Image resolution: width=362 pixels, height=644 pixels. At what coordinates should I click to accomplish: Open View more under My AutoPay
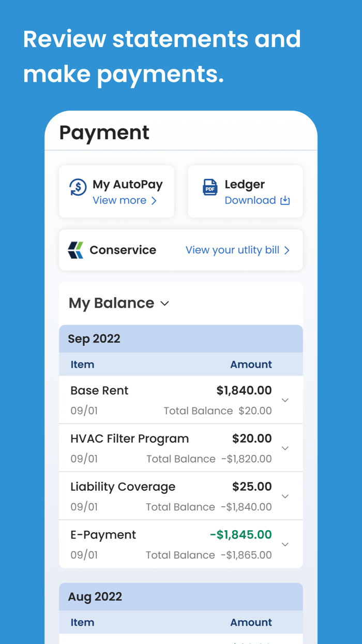(x=119, y=201)
